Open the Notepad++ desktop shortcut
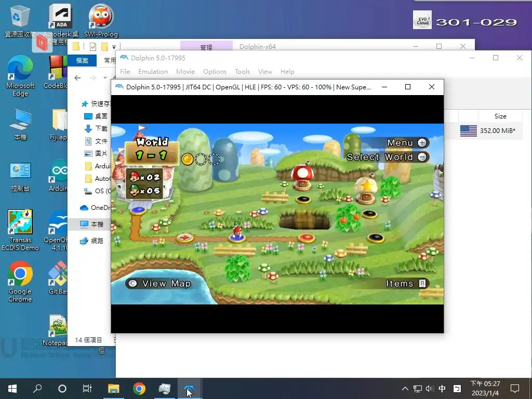The height and width of the screenshot is (399, 532). coord(56,330)
